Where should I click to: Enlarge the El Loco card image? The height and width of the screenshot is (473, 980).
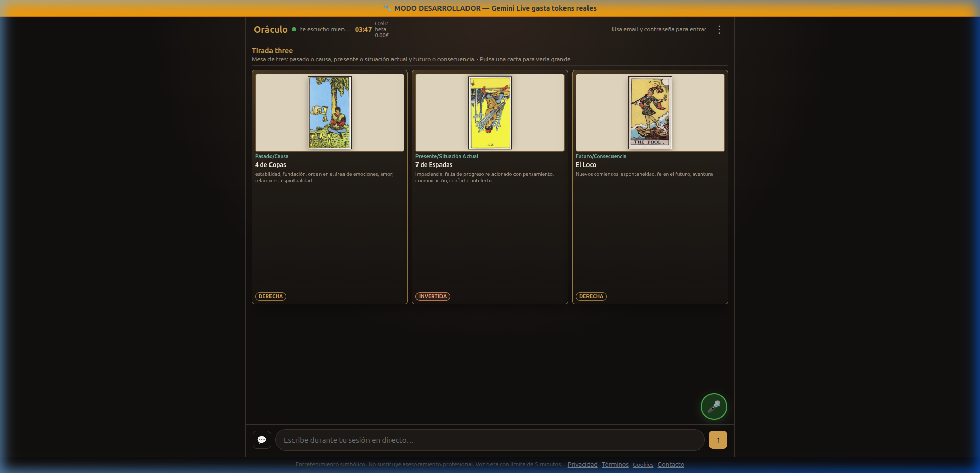(650, 112)
